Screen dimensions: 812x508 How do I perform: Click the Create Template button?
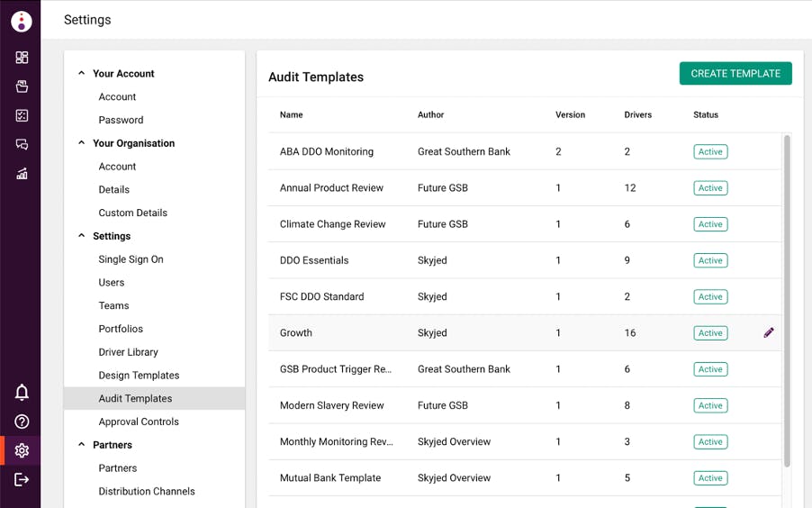click(735, 74)
